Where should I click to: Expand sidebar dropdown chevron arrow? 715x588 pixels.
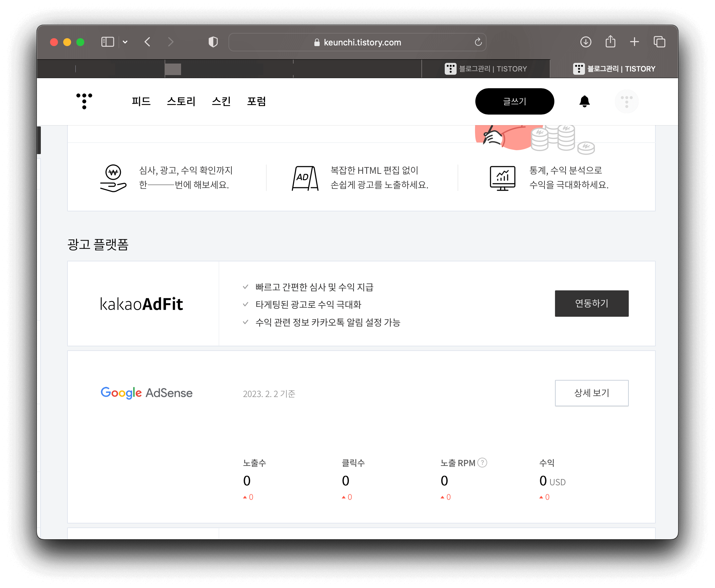125,42
